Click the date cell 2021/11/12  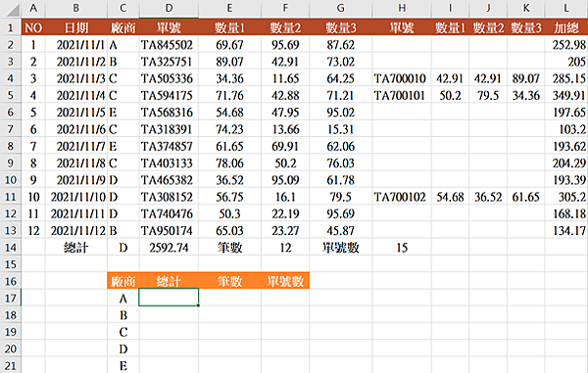click(76, 230)
